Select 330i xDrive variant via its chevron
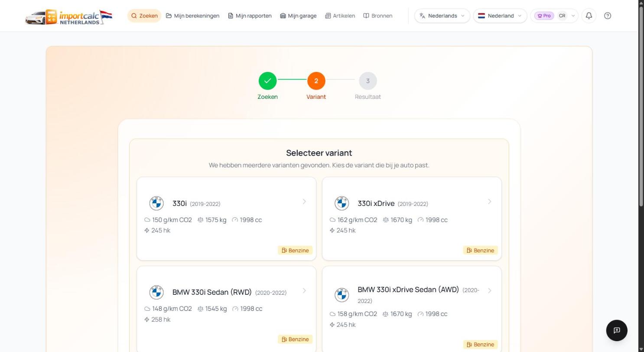644x352 pixels. click(x=490, y=202)
